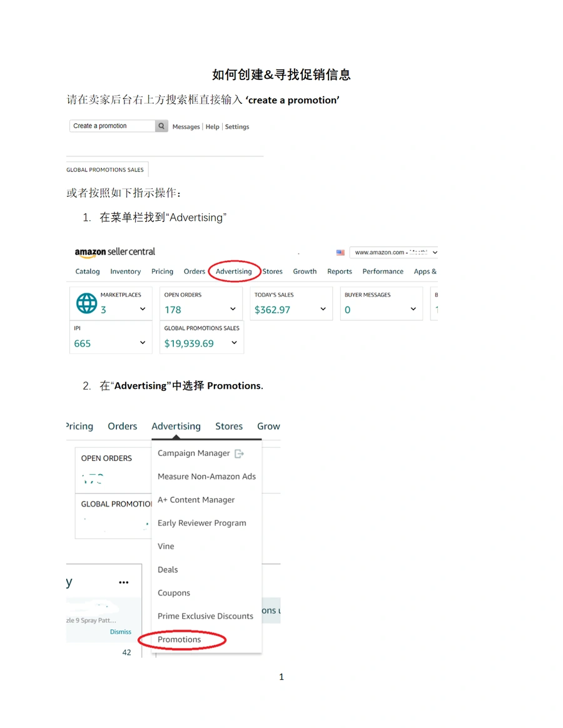Click the Open Orders card in lower screenshot
This screenshot has height=728, width=563.
point(113,470)
